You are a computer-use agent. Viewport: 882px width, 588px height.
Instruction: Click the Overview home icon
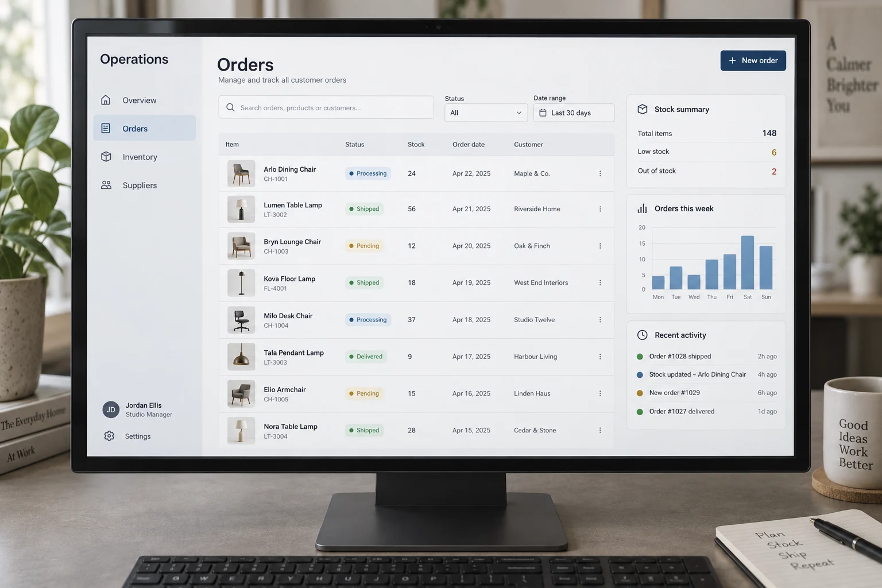(106, 100)
